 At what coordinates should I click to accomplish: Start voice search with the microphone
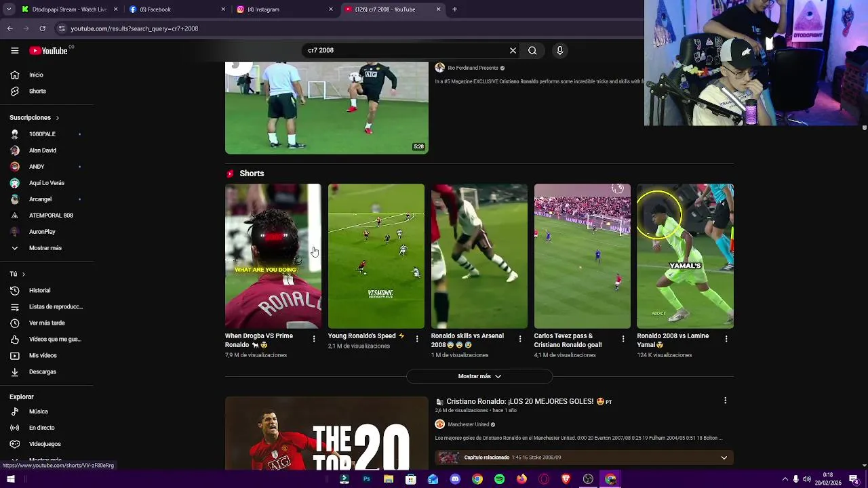pyautogui.click(x=559, y=50)
